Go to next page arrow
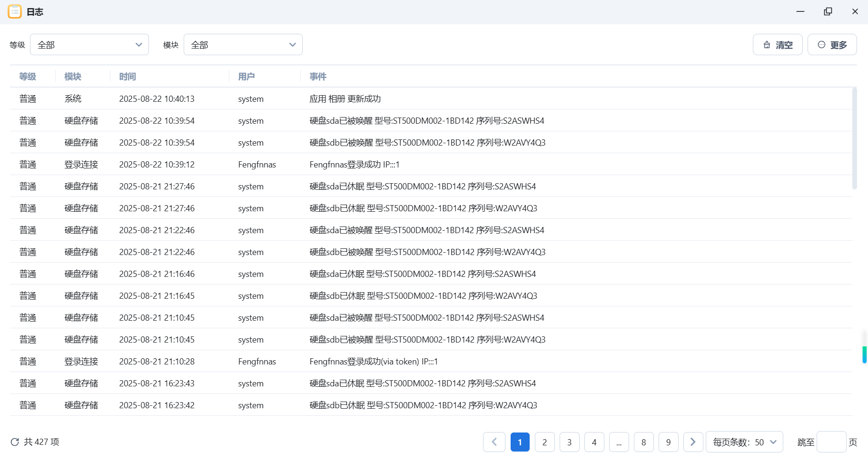Image resolution: width=868 pixels, height=462 pixels. tap(693, 442)
